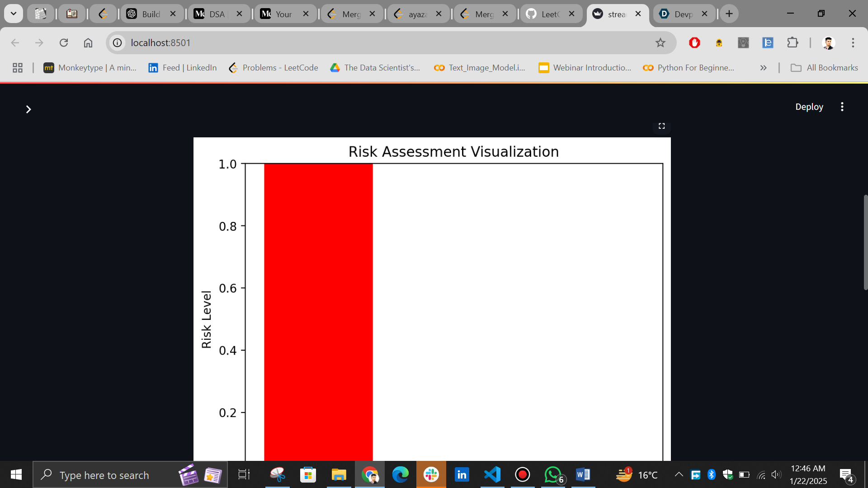Switch to the LeetCode GitHub tab
Viewport: 868px width, 488px height.
545,14
